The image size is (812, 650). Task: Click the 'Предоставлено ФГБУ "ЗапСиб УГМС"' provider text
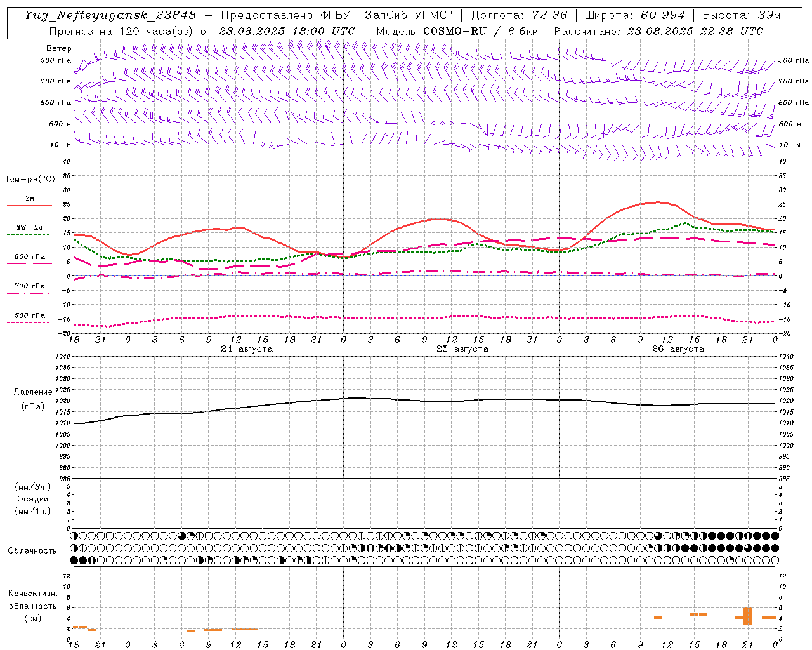337,15
